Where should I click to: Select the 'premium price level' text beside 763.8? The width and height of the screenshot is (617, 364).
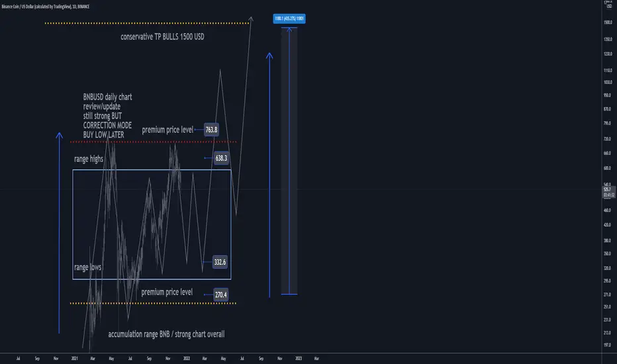tap(167, 130)
